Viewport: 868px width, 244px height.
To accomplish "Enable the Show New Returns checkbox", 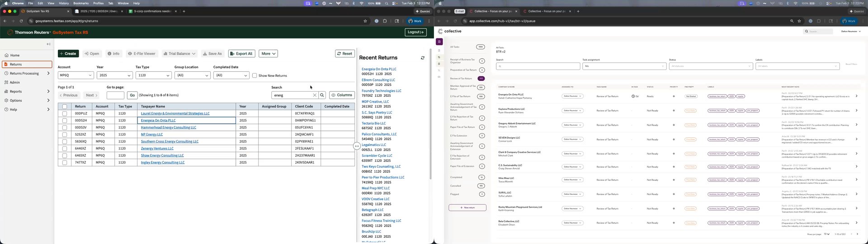I will click(255, 75).
